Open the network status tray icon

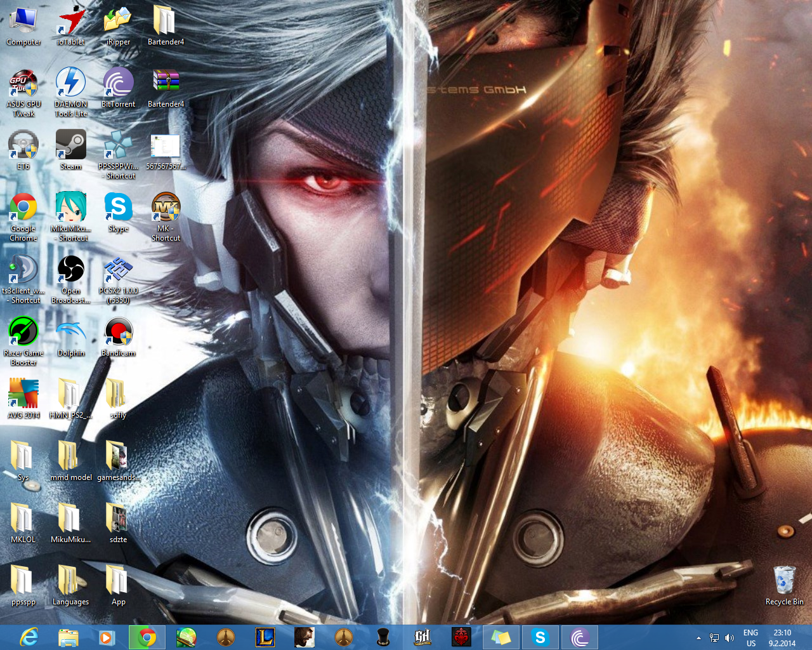click(x=714, y=638)
